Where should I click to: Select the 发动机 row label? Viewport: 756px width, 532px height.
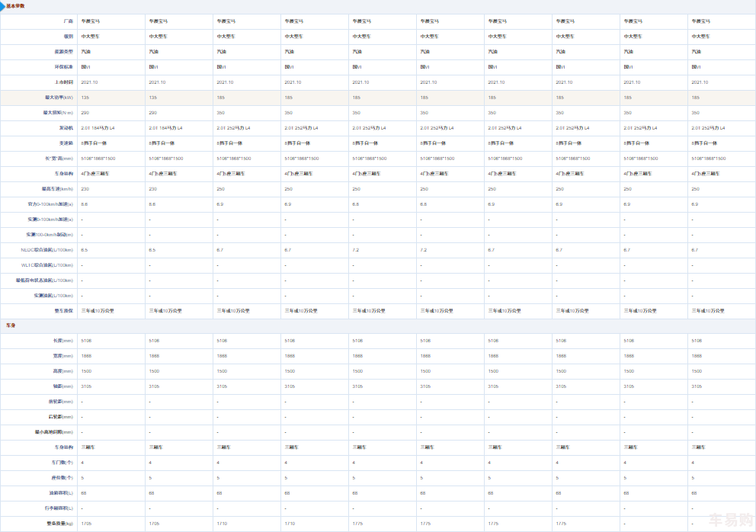pos(66,128)
